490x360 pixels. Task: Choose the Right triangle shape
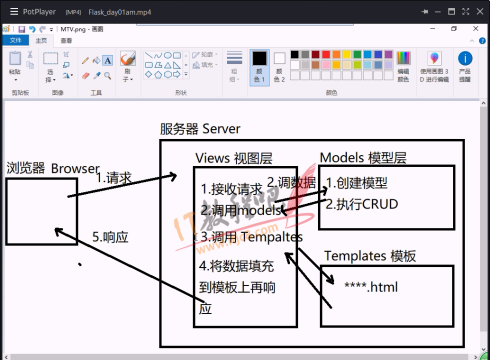pos(177,65)
